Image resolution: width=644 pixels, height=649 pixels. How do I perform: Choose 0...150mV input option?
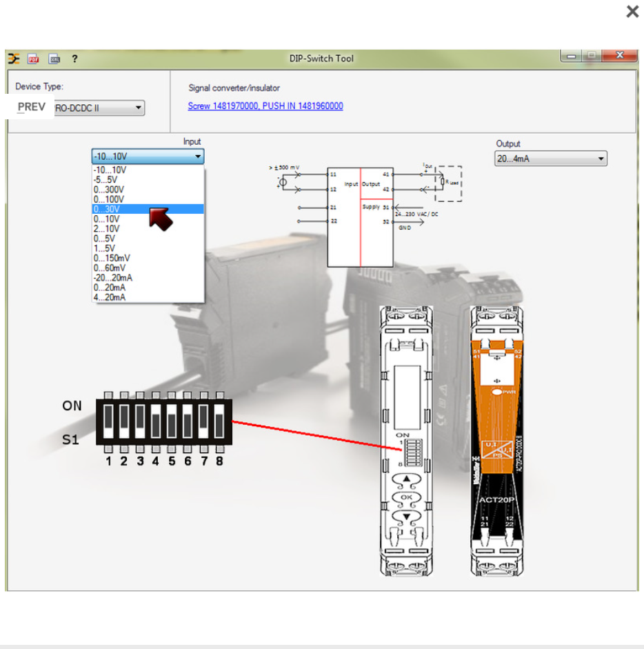click(x=148, y=258)
